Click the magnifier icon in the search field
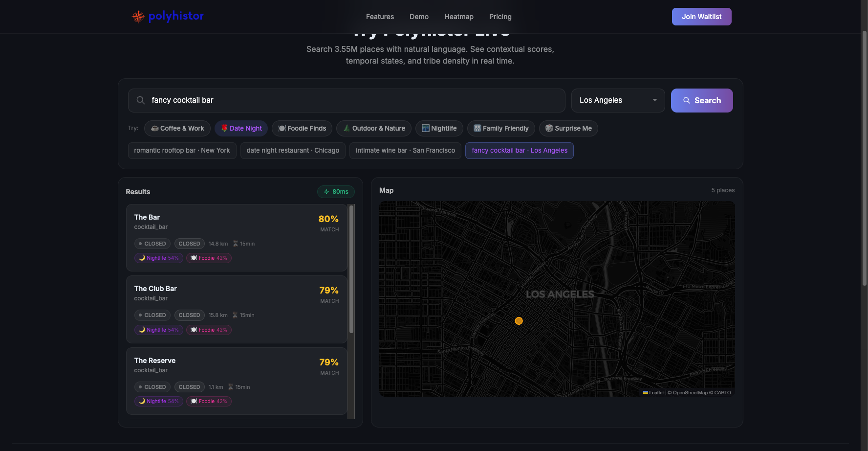 141,100
